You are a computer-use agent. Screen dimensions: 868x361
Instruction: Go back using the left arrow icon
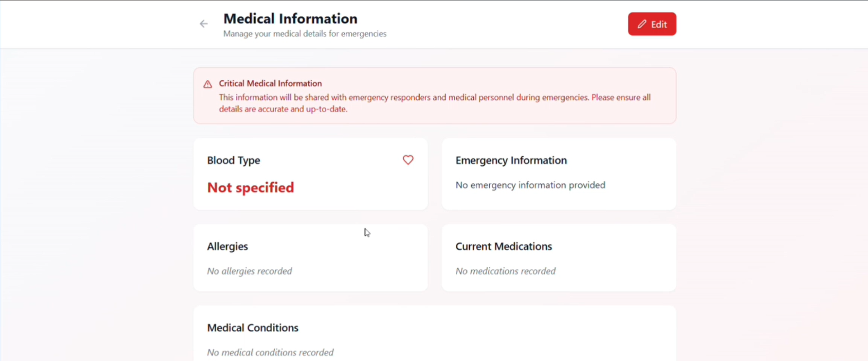204,24
